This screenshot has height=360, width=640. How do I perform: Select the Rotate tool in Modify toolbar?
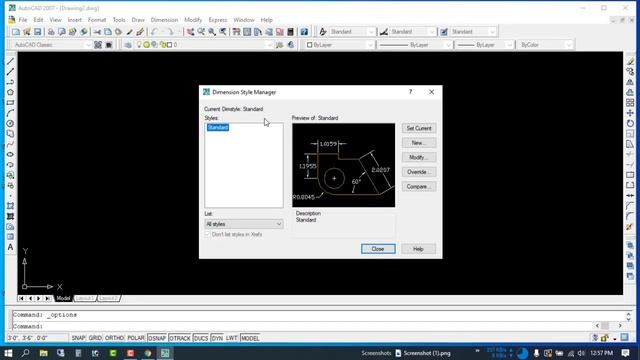click(630, 123)
